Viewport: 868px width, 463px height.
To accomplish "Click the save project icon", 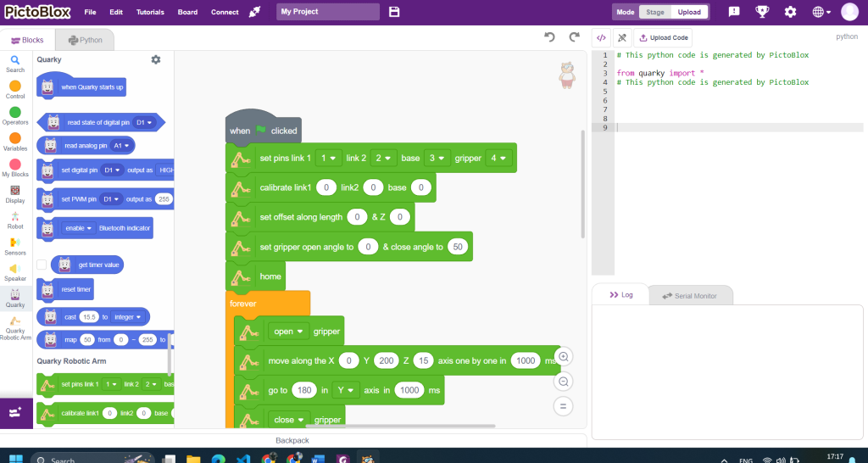I will click(394, 12).
